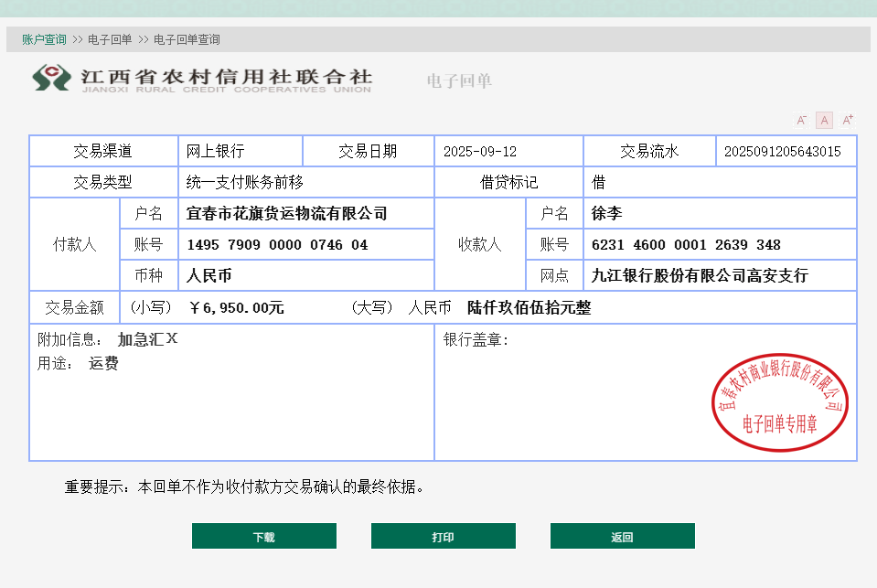Screen dimensions: 877x588
Task: Select payer account 1495 7909 0000 0746 04
Action: click(277, 244)
